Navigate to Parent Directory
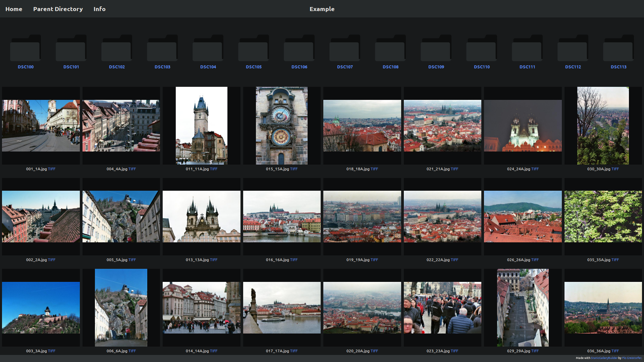The height and width of the screenshot is (362, 644). [58, 9]
